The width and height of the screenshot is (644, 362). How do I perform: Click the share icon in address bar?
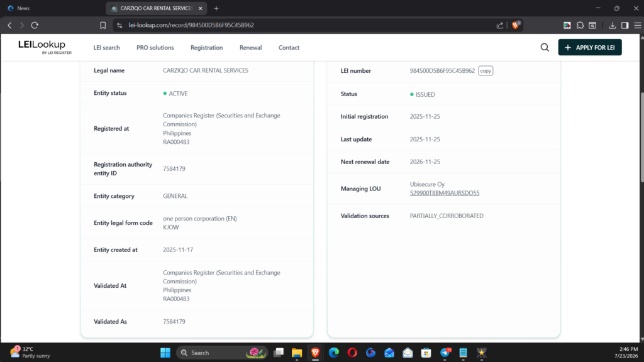pyautogui.click(x=500, y=25)
